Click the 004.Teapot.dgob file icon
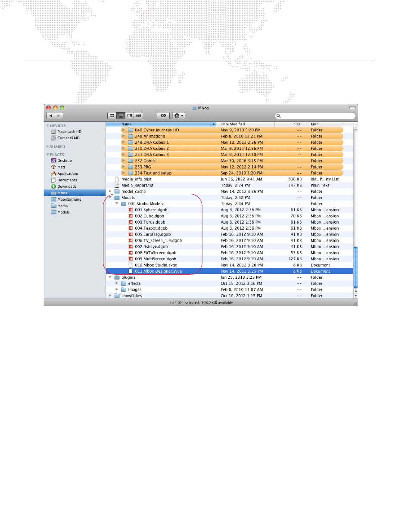The width and height of the screenshot is (411, 532). pos(131,228)
